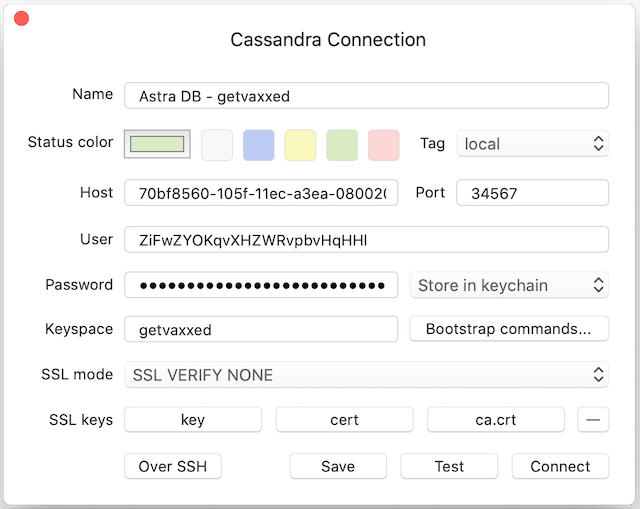640x509 pixels.
Task: Click the Port field showing 34567
Action: pos(532,193)
